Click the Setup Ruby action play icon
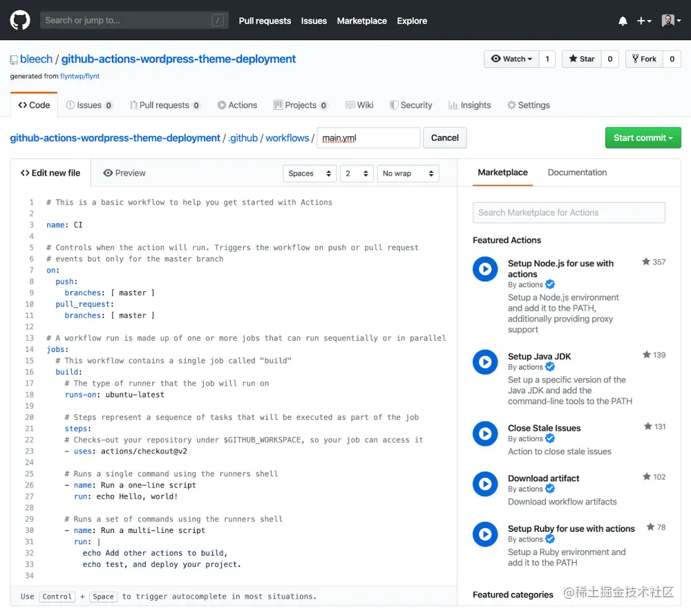691x616 pixels. tap(485, 534)
